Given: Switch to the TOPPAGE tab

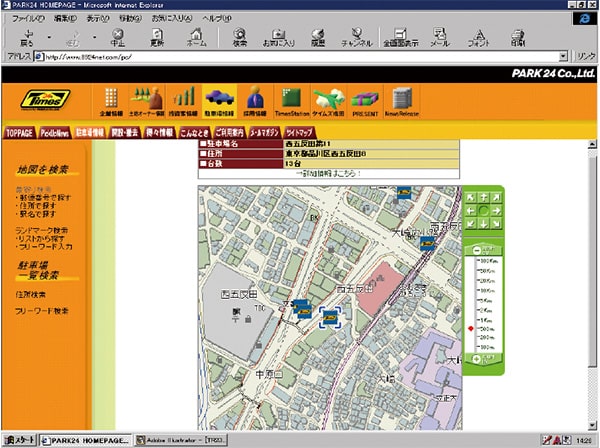Looking at the screenshot, I should click(19, 131).
